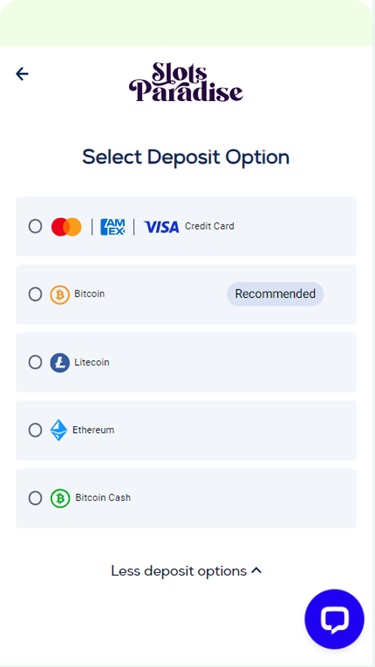
Task: Click the blue Litecoin icon
Action: point(60,362)
